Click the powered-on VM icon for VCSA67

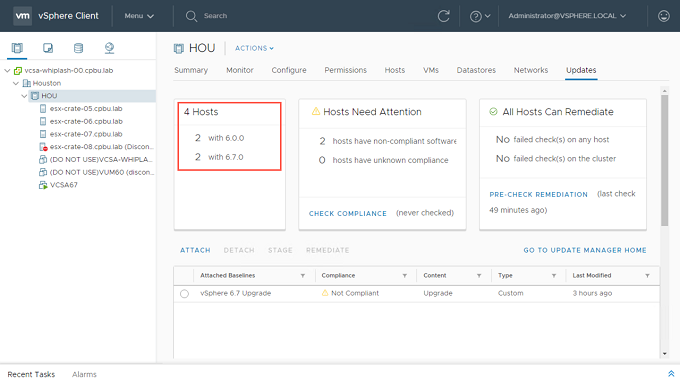43,185
